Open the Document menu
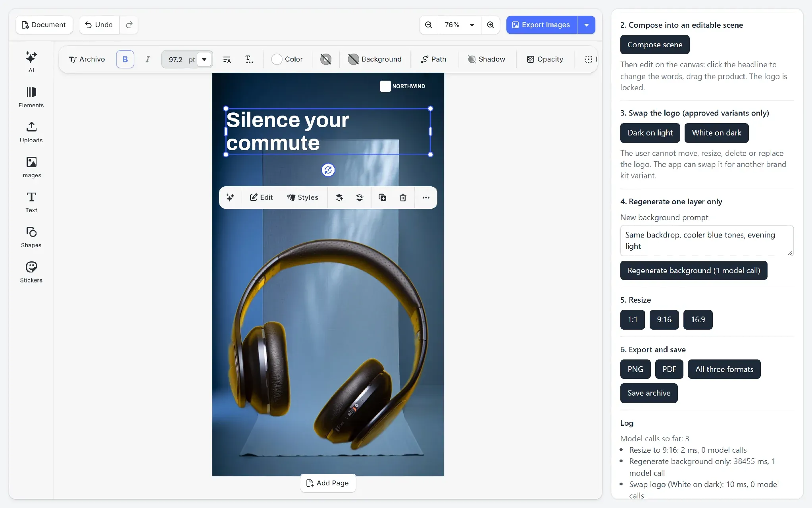Screen dimensions: 812x508 click(44, 25)
